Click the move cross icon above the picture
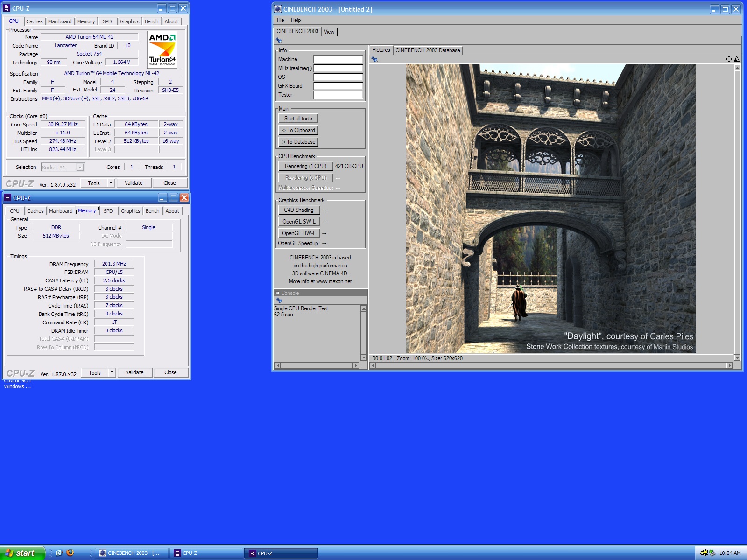747x560 pixels. click(x=729, y=59)
